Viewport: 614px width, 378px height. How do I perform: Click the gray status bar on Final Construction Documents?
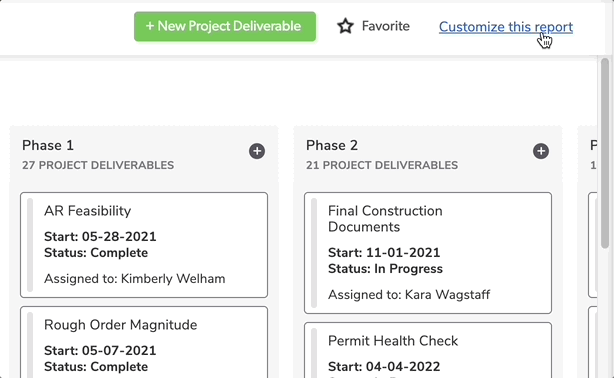tap(314, 253)
